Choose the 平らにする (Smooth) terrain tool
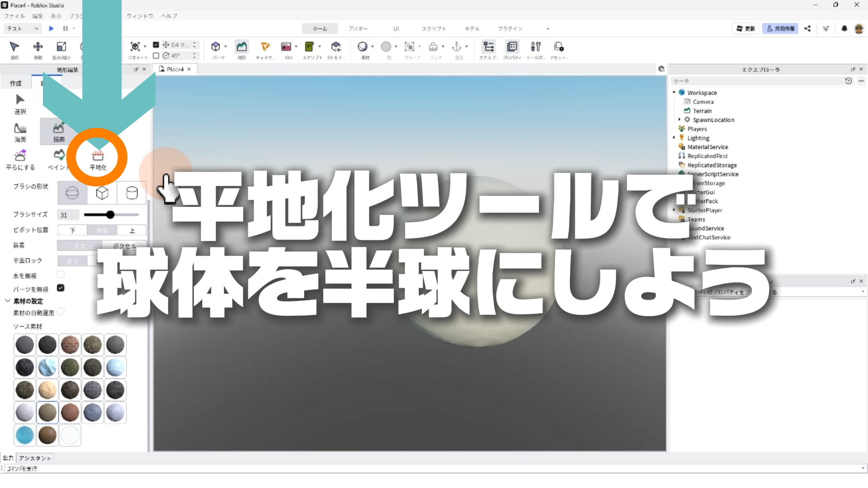The height and width of the screenshot is (488, 868). pyautogui.click(x=20, y=159)
